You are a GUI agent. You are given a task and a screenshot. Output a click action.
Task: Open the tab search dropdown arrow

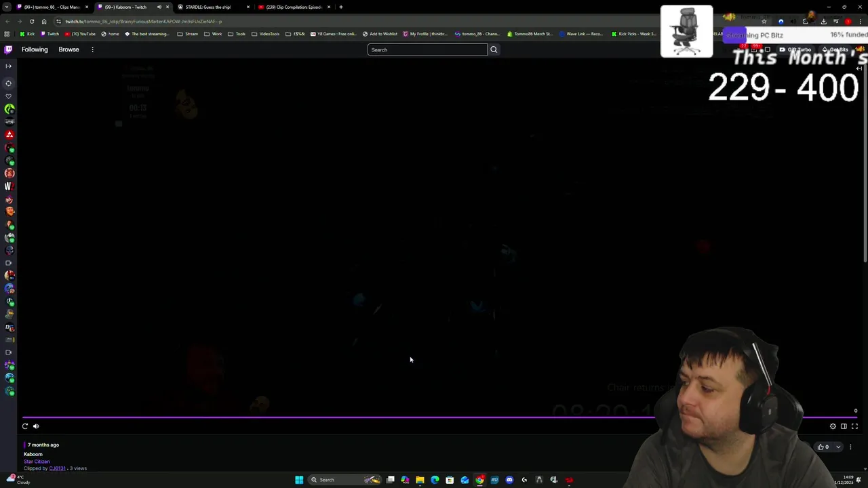coord(6,7)
